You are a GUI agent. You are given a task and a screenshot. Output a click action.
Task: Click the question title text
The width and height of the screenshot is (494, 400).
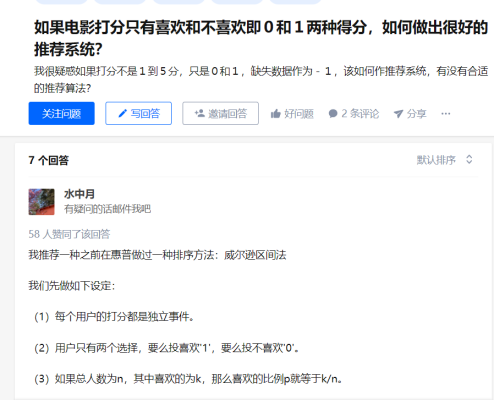pyautogui.click(x=261, y=38)
